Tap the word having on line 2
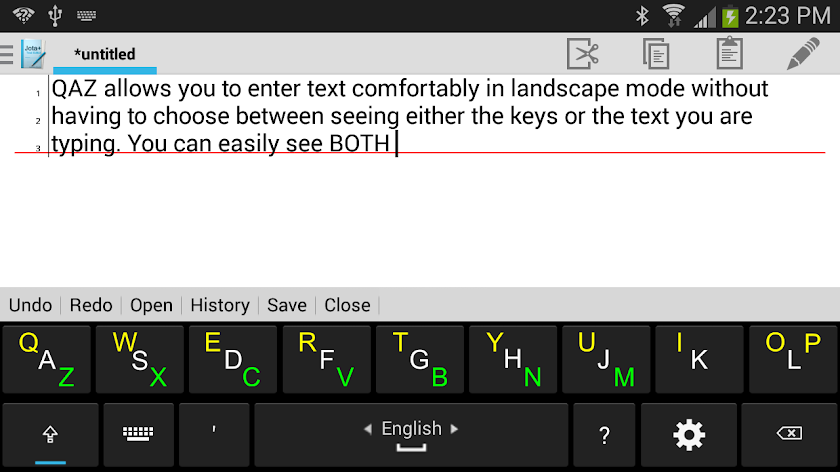This screenshot has height=472, width=840. (x=86, y=116)
